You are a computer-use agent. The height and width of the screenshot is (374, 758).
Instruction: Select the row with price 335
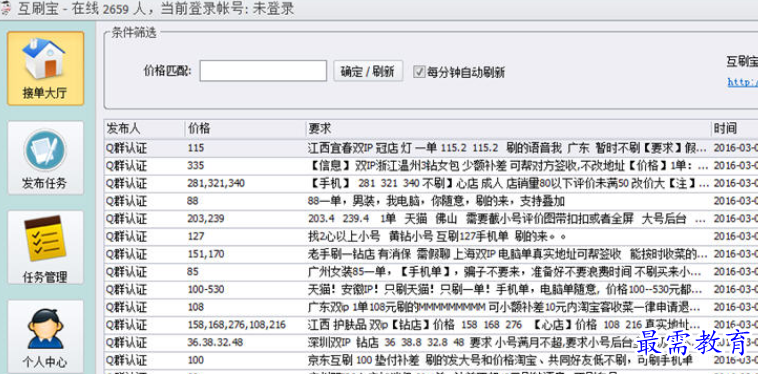(x=431, y=166)
